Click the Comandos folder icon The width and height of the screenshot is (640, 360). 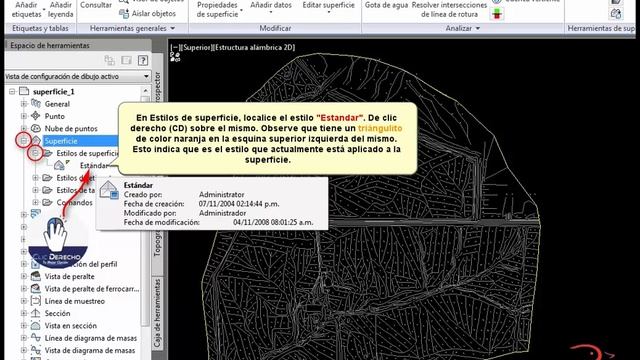pos(47,202)
